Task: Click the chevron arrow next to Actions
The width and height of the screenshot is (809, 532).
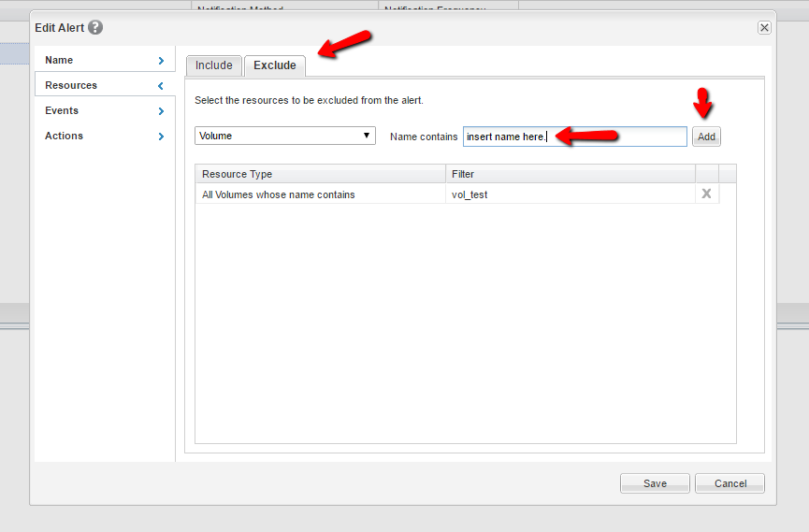Action: coord(161,137)
